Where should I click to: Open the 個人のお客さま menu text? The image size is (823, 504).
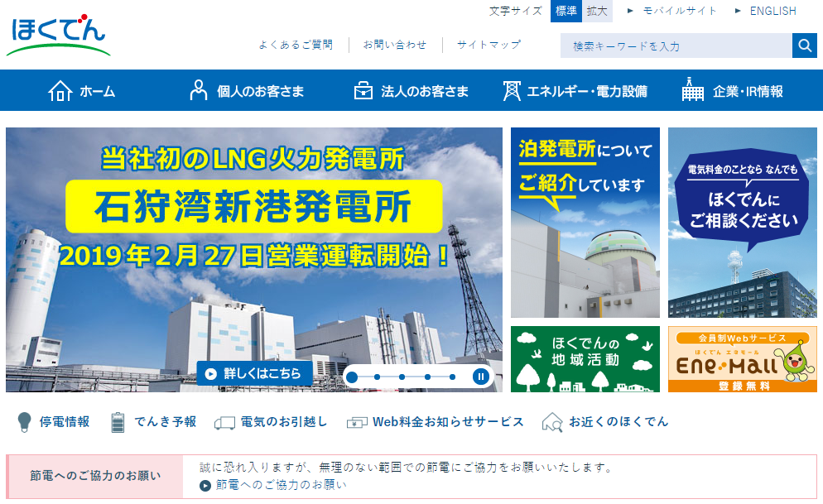(261, 91)
